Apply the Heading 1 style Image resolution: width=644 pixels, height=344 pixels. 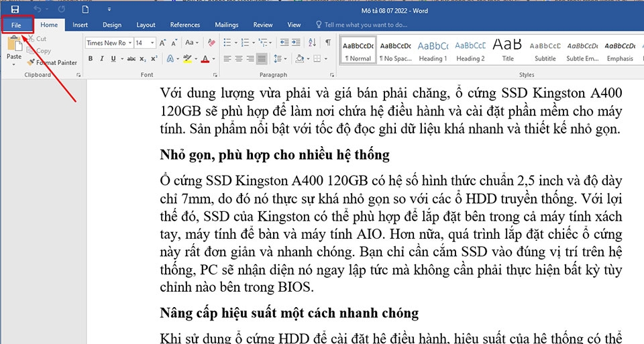[x=433, y=52]
